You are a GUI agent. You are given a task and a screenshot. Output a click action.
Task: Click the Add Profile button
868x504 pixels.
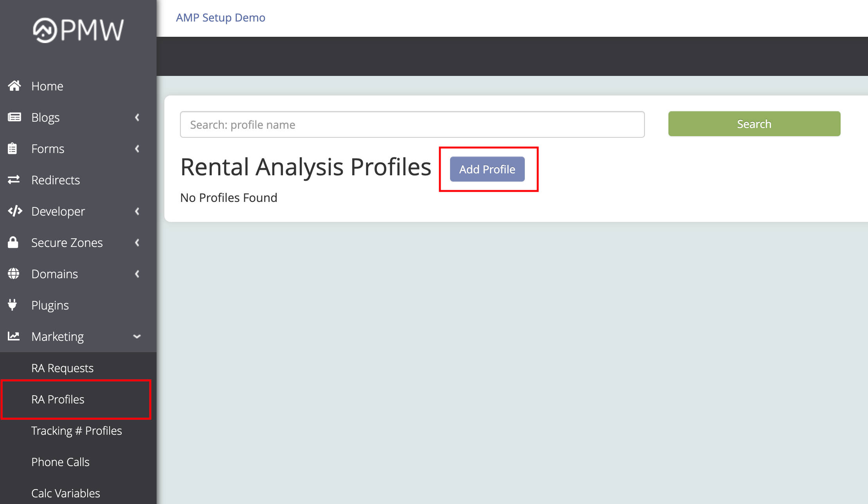(487, 169)
